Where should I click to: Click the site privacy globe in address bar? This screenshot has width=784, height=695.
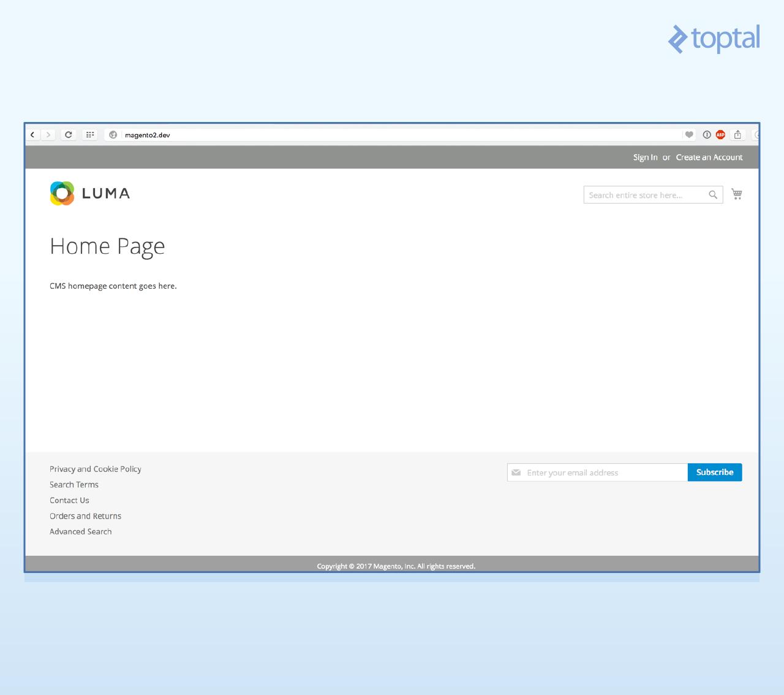click(x=113, y=134)
